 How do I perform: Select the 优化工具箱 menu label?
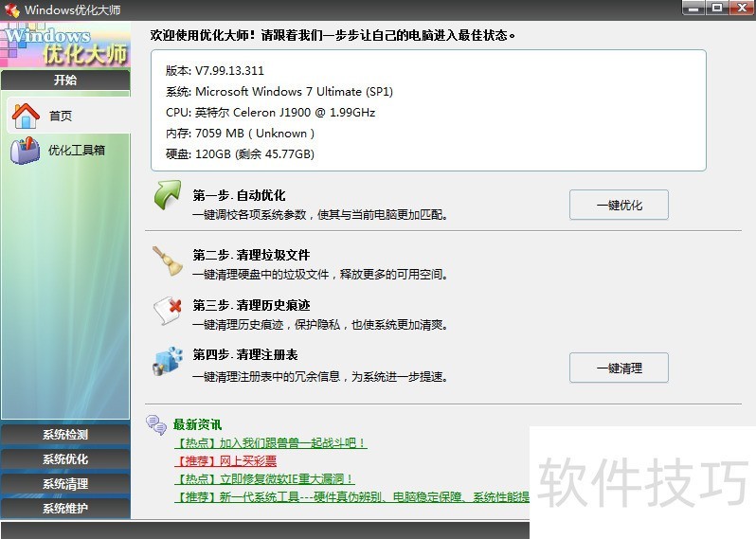coord(77,151)
